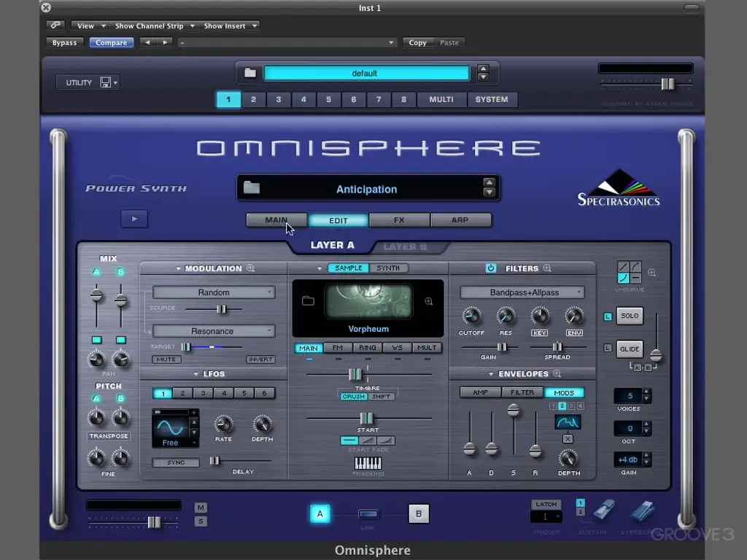The width and height of the screenshot is (747, 560).
Task: Click the chain link icon in the plugin header
Action: [55, 26]
